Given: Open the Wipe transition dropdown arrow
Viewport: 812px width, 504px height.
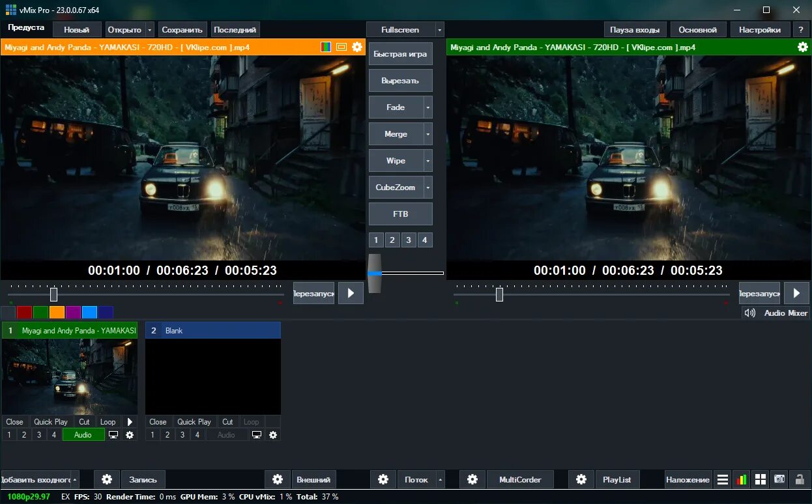Looking at the screenshot, I should click(428, 161).
